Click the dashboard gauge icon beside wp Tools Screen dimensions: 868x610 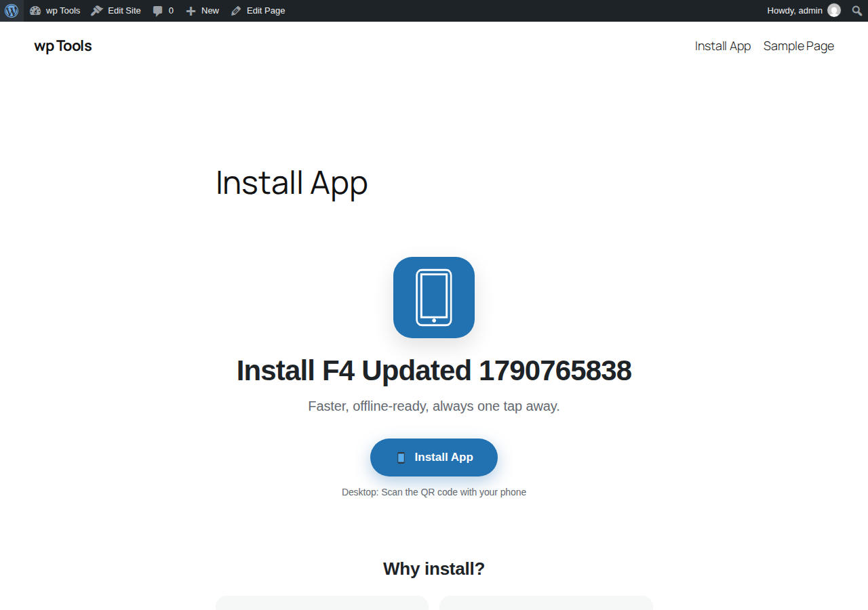pyautogui.click(x=35, y=11)
